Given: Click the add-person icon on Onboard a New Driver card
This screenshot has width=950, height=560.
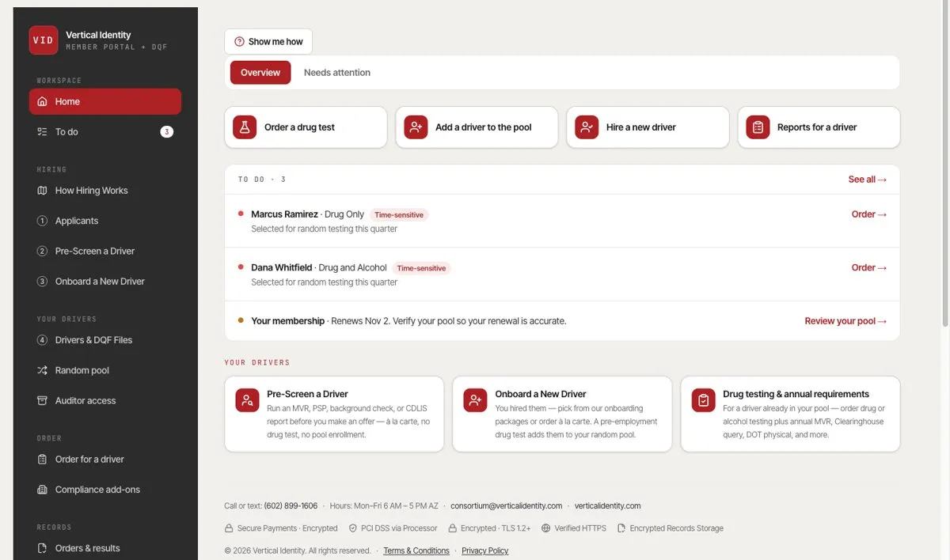Looking at the screenshot, I should coord(476,400).
